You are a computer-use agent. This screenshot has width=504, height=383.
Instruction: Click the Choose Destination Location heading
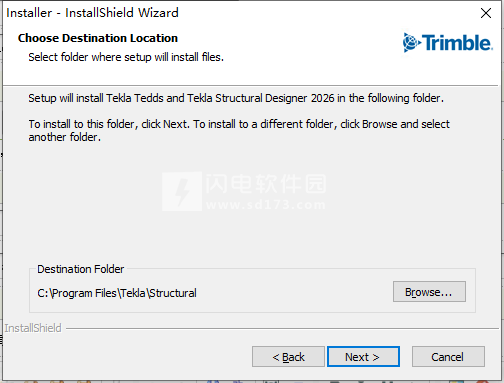pos(98,38)
